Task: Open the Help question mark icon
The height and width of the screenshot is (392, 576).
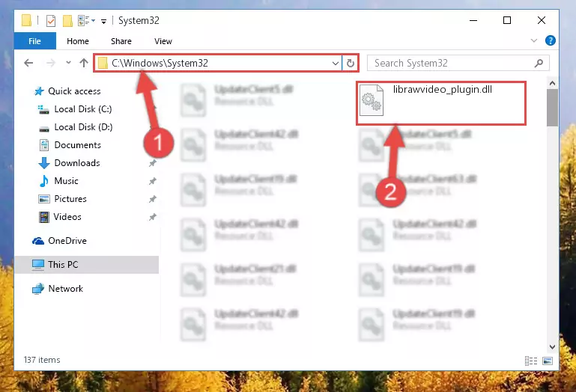Action: 551,40
